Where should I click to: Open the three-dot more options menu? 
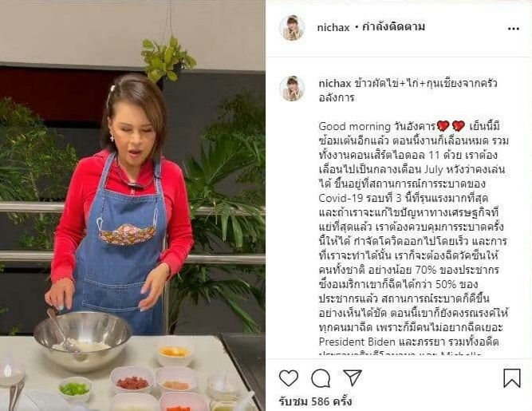(x=514, y=29)
